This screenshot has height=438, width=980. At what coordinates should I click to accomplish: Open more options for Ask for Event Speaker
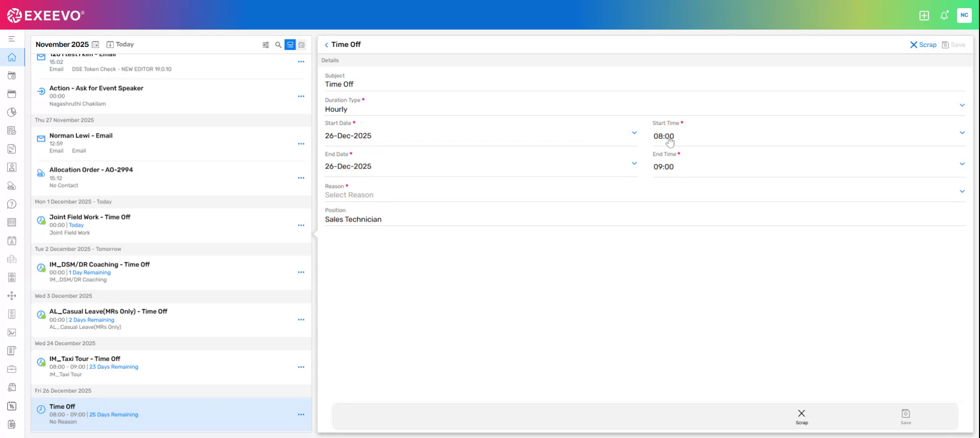coord(301,96)
